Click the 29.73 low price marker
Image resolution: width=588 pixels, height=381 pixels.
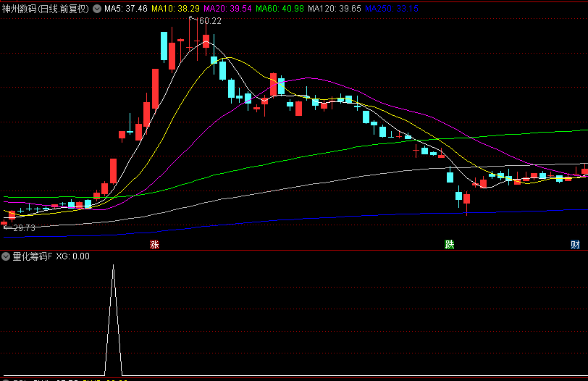tap(24, 228)
